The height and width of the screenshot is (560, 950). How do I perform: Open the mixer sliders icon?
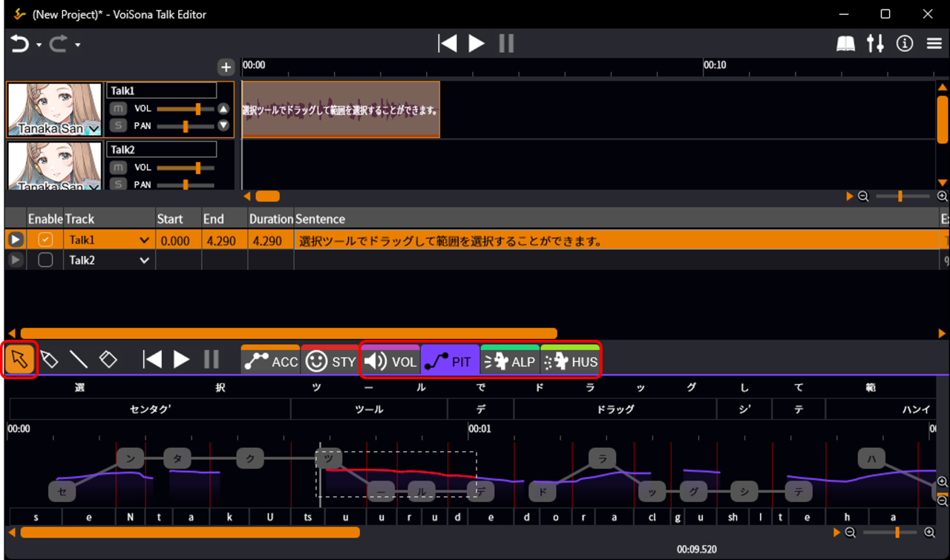tap(875, 44)
